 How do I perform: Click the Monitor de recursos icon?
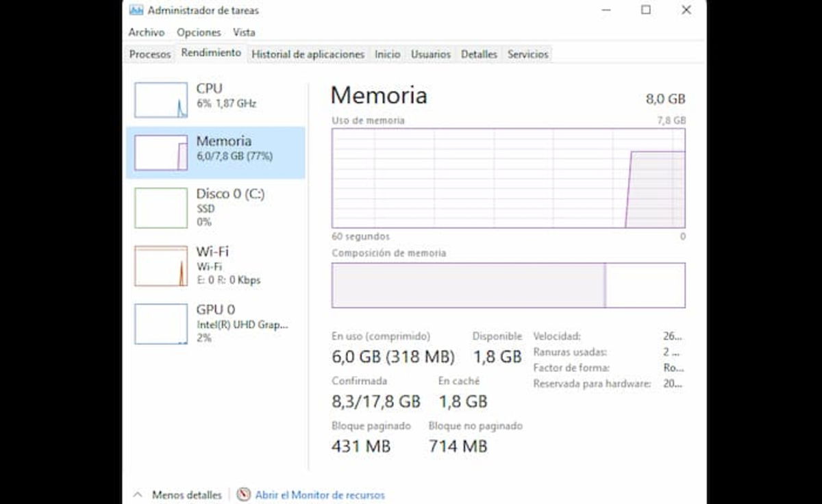pyautogui.click(x=242, y=494)
